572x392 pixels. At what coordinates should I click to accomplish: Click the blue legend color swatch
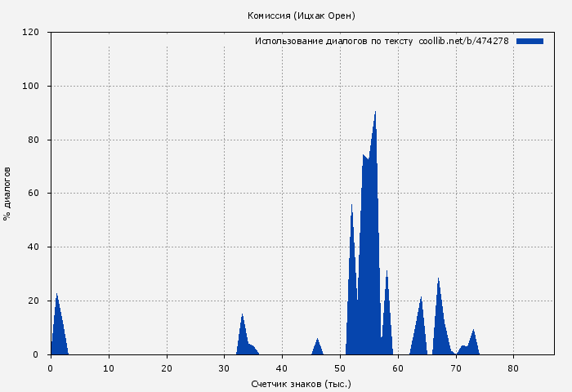[530, 41]
